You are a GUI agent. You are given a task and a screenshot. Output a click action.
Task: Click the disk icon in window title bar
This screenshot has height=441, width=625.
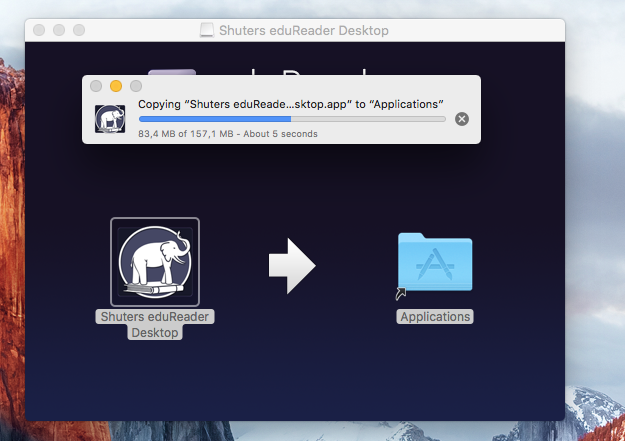[x=206, y=30]
